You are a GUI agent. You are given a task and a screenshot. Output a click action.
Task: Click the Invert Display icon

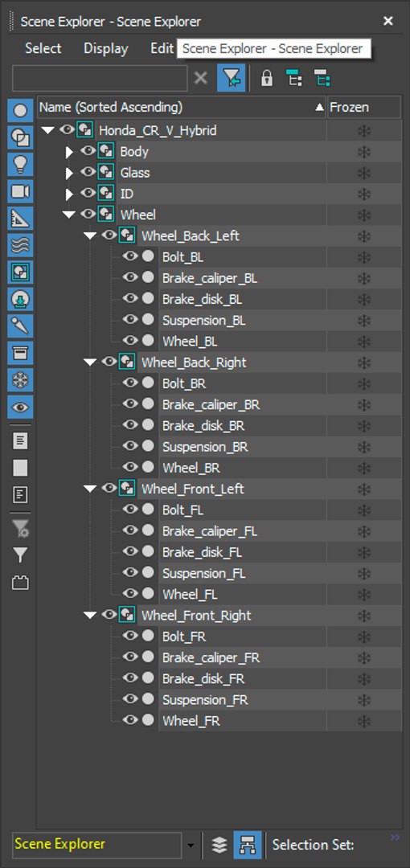21,495
